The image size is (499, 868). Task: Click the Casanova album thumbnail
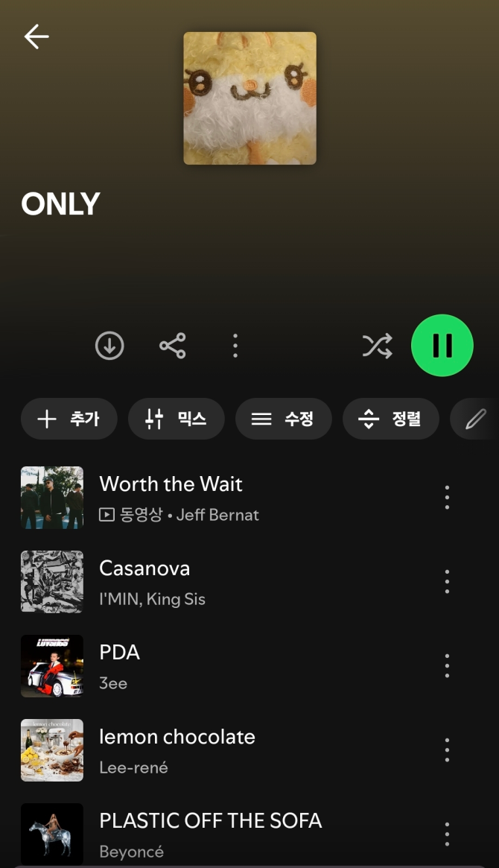[x=52, y=582]
